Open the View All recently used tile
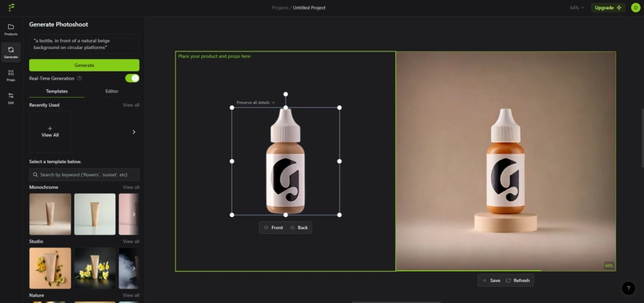The width and height of the screenshot is (644, 303). 50,132
